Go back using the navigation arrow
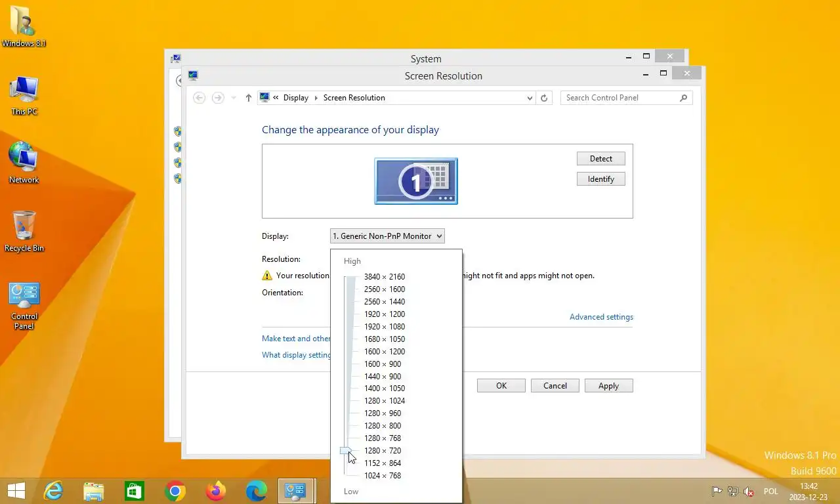The width and height of the screenshot is (840, 504). point(199,98)
